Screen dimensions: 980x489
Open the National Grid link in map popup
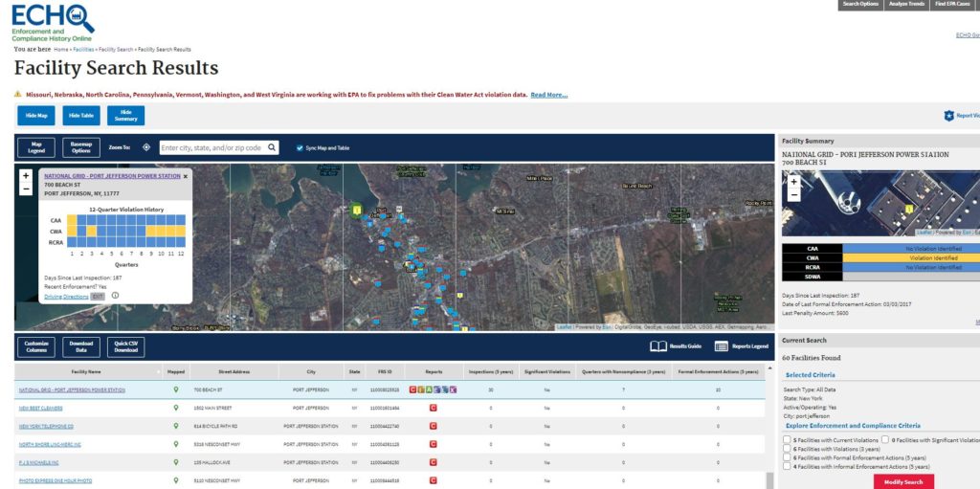[112, 176]
